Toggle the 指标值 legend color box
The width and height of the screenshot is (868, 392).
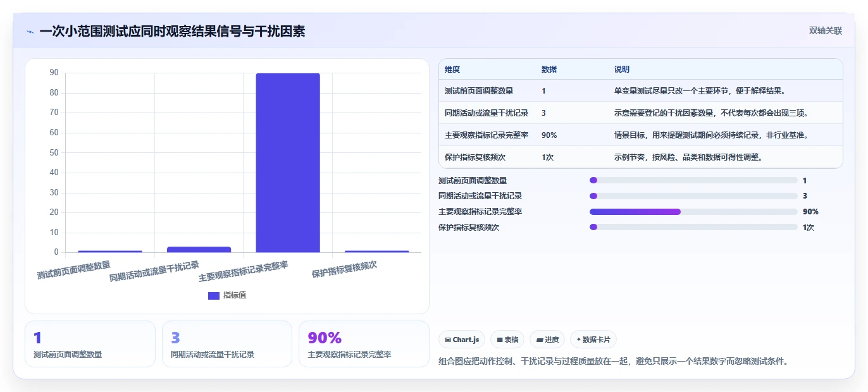[214, 295]
